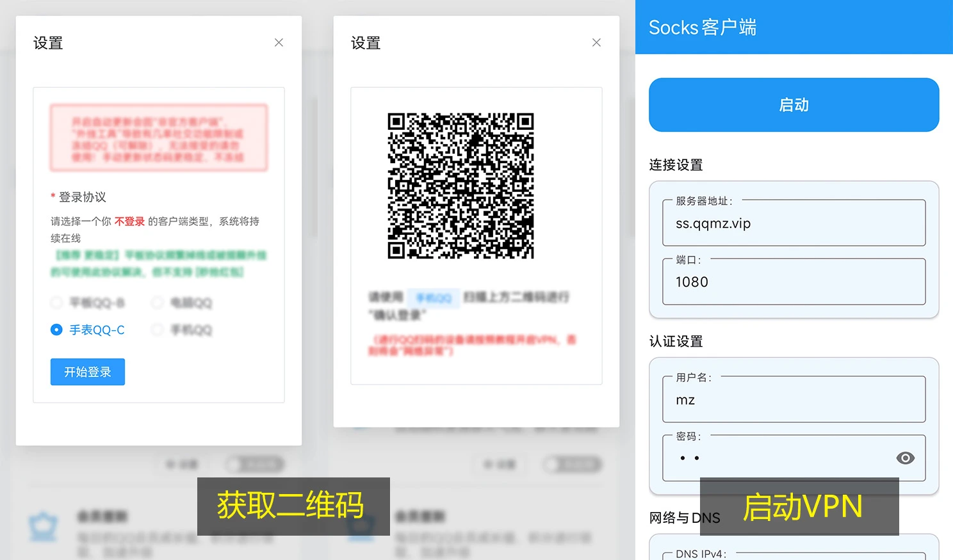This screenshot has width=953, height=560.
Task: Select the 手表QQ-C radio option
Action: pos(57,330)
